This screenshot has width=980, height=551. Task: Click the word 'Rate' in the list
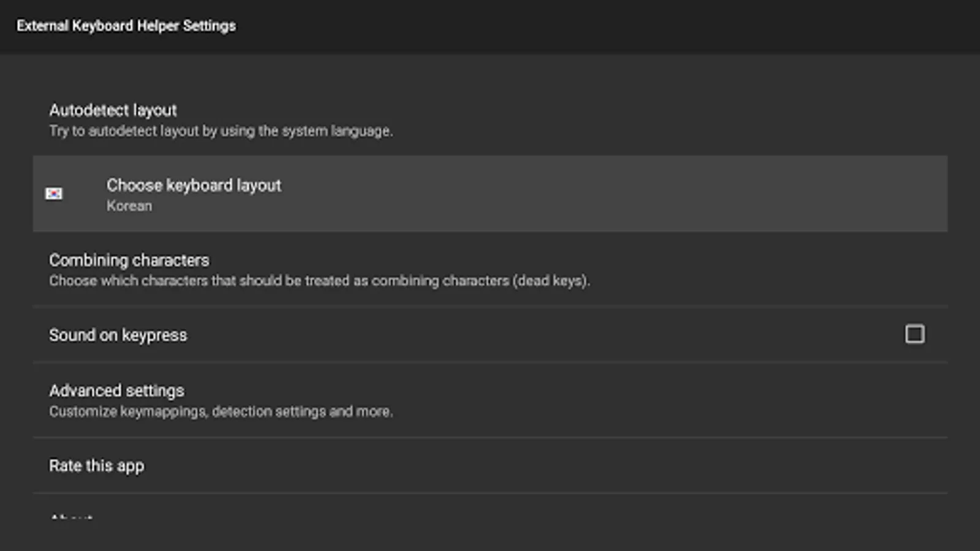[x=65, y=466]
